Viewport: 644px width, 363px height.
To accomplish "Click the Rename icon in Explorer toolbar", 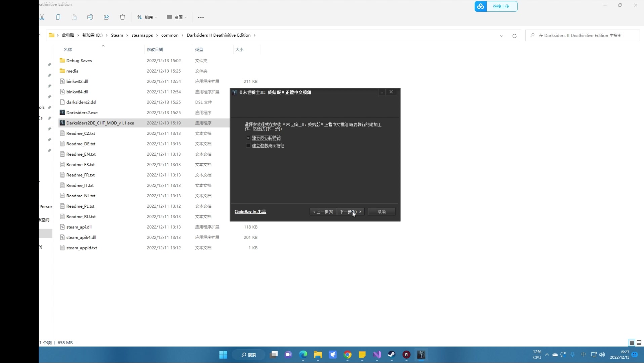I will [x=90, y=17].
